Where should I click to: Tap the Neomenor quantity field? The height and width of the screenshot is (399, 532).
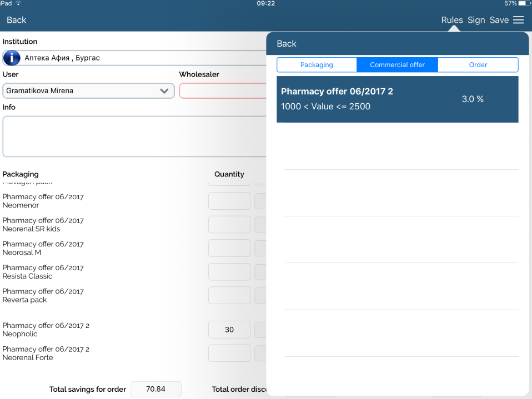(x=229, y=201)
